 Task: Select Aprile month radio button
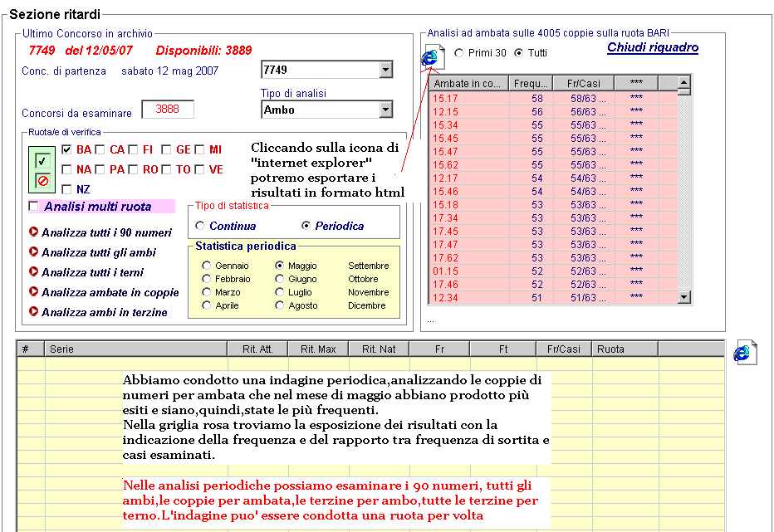click(x=206, y=305)
